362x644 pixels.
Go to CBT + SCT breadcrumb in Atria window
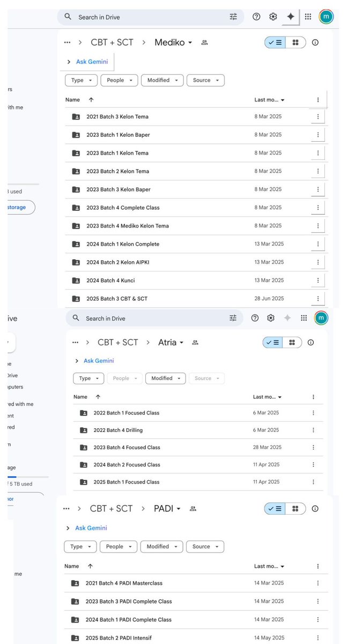coord(118,342)
